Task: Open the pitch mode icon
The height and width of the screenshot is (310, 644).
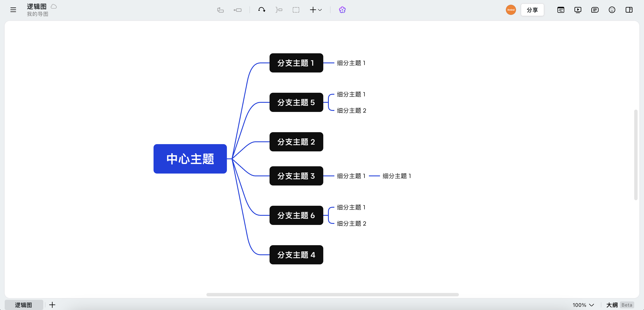Action: coord(561,10)
